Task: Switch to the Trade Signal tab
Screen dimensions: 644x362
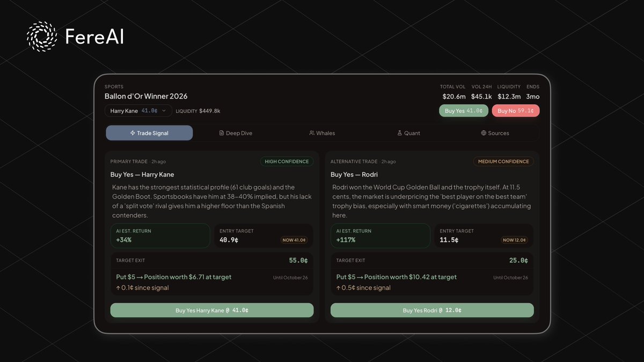Action: tap(149, 133)
